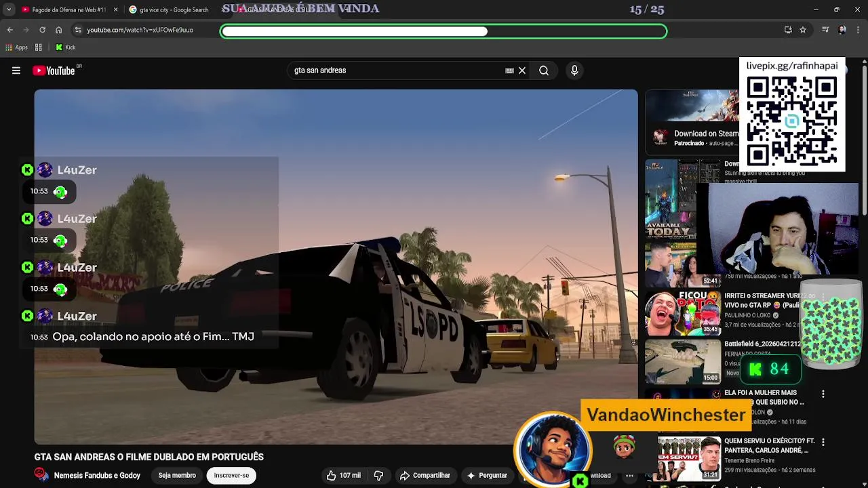Click the Inscrever-se subscribe button
Screen dimensions: 868x488
[x=231, y=476]
